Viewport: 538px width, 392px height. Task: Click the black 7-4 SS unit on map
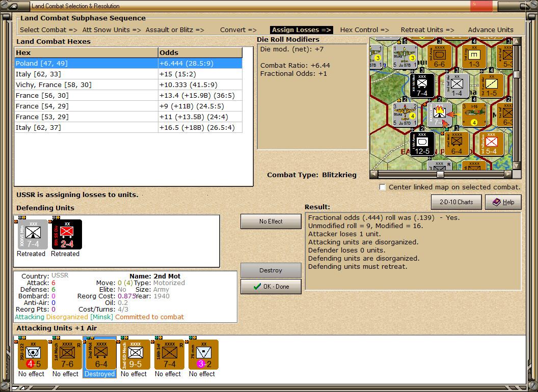click(x=422, y=85)
